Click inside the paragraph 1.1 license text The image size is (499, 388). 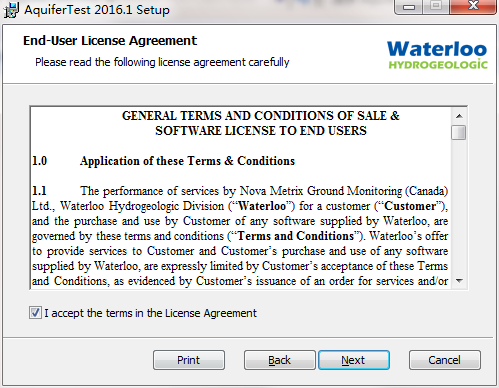[x=240, y=236]
